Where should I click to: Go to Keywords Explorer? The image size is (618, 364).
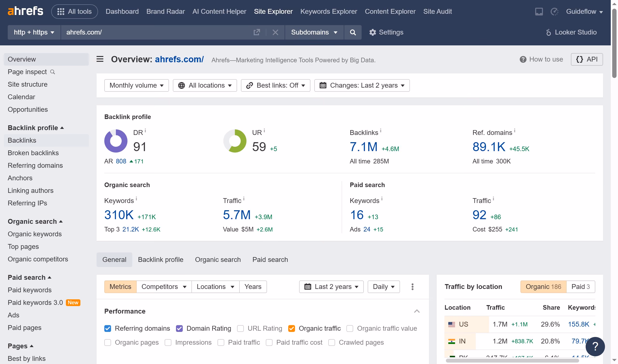coord(329,12)
